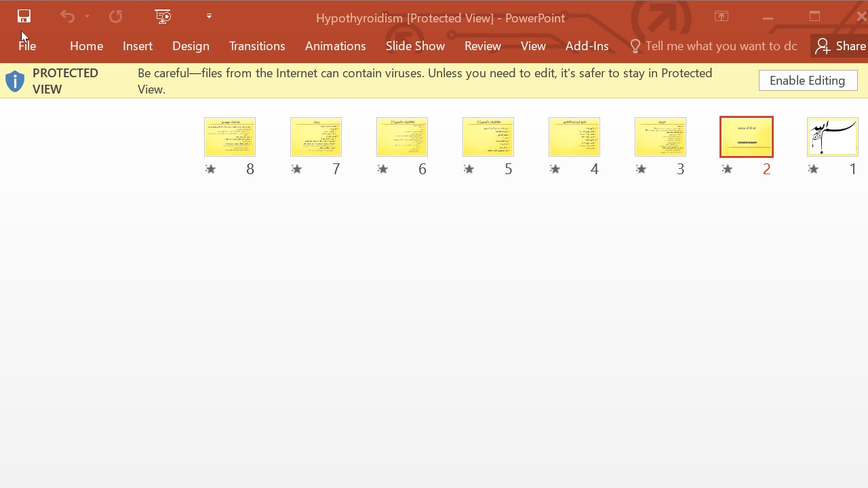The height and width of the screenshot is (488, 868).
Task: Minimize the PowerPoint window
Action: click(x=768, y=17)
